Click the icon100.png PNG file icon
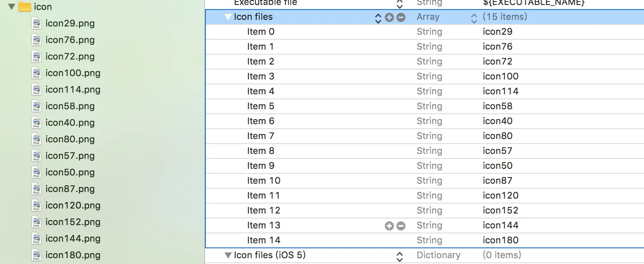 click(36, 73)
